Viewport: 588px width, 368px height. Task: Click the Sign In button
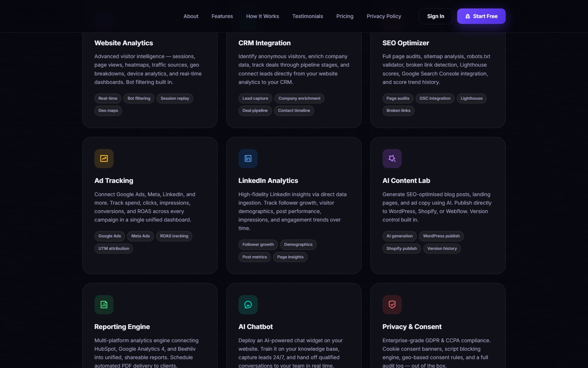pos(435,16)
